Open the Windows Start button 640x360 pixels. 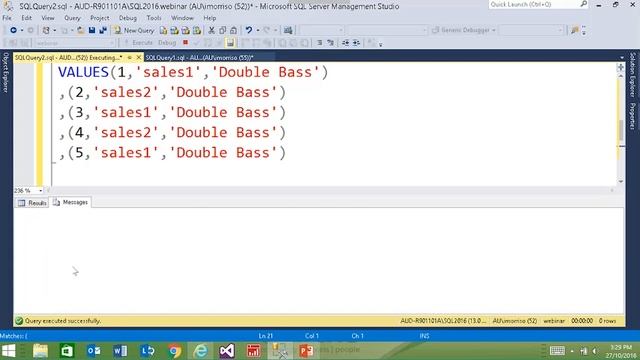[x=8, y=351]
